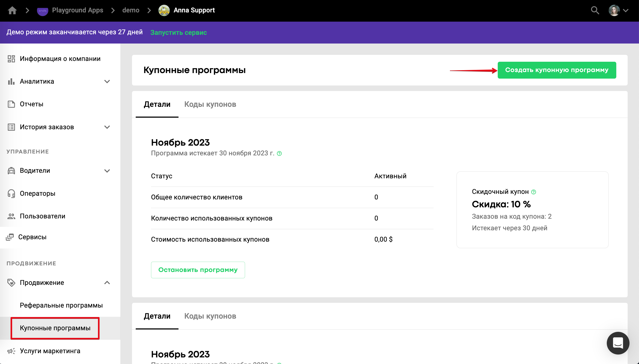Open Сервисы in the sidebar
The width and height of the screenshot is (639, 364).
click(32, 237)
